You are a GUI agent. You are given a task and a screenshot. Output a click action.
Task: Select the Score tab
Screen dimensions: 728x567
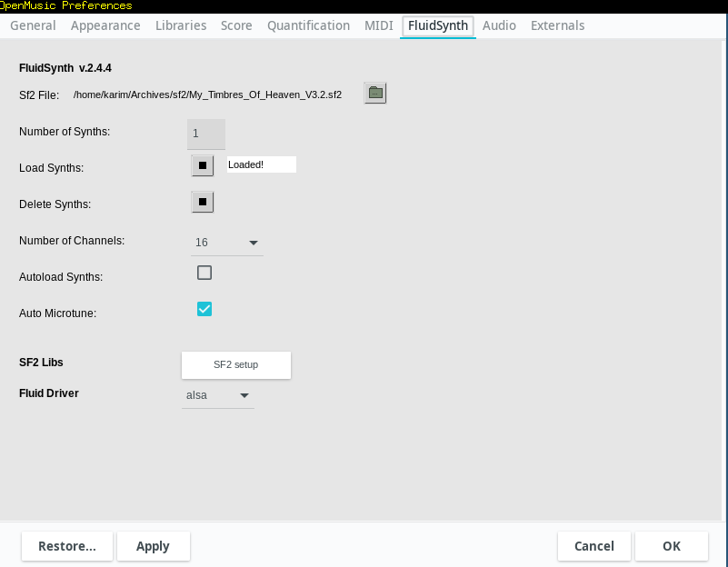[236, 25]
